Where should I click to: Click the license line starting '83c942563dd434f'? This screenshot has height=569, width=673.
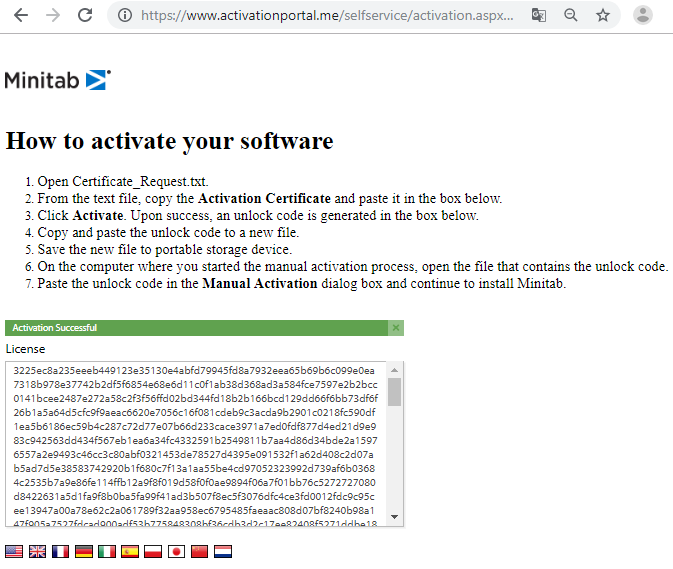[x=195, y=441]
